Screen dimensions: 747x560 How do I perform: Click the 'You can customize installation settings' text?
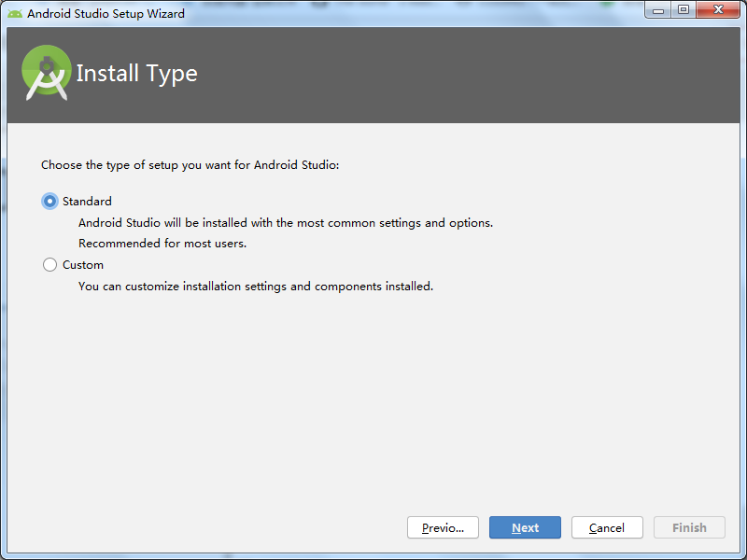click(256, 287)
